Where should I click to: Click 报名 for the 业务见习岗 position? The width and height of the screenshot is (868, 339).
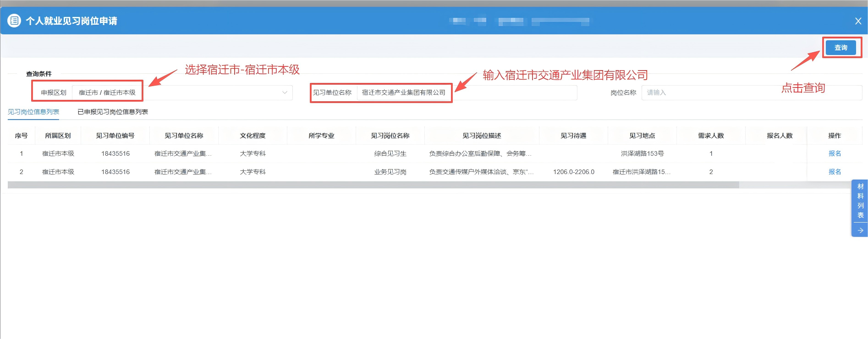coord(835,172)
